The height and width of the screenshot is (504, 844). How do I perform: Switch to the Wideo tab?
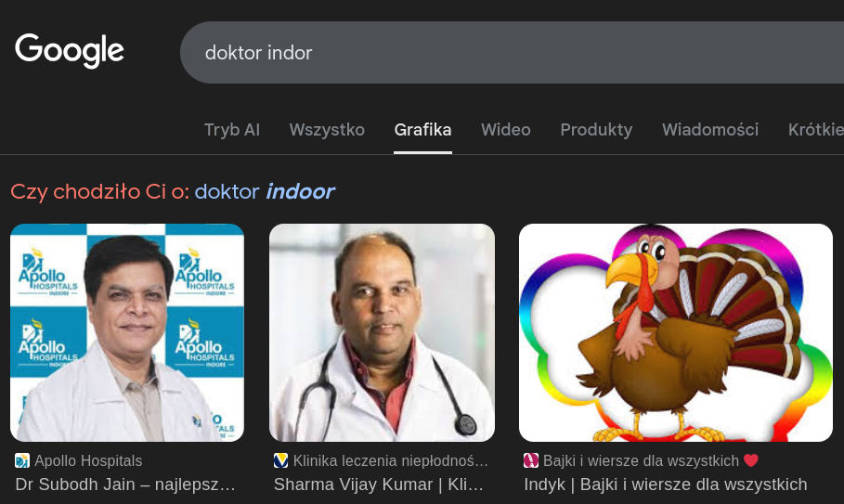tap(506, 130)
